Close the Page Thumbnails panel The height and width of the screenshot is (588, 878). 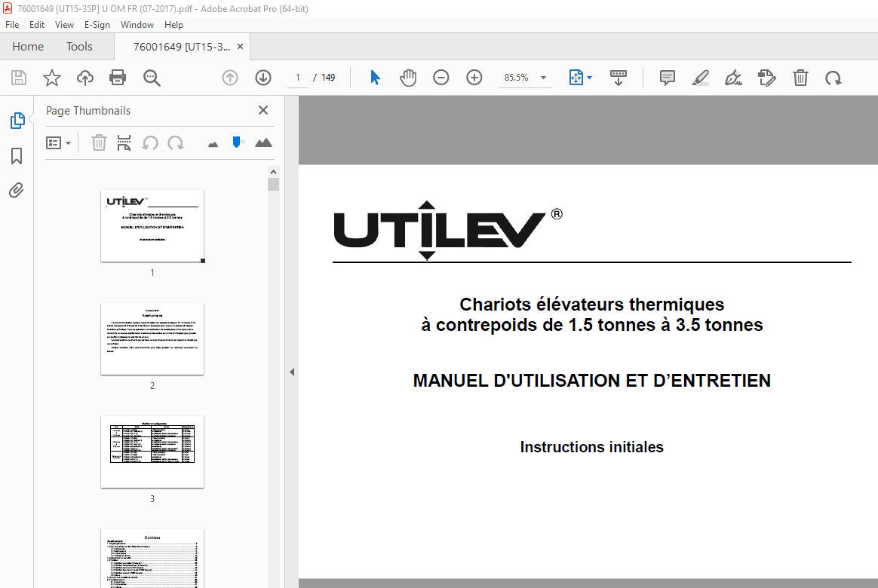click(x=262, y=110)
